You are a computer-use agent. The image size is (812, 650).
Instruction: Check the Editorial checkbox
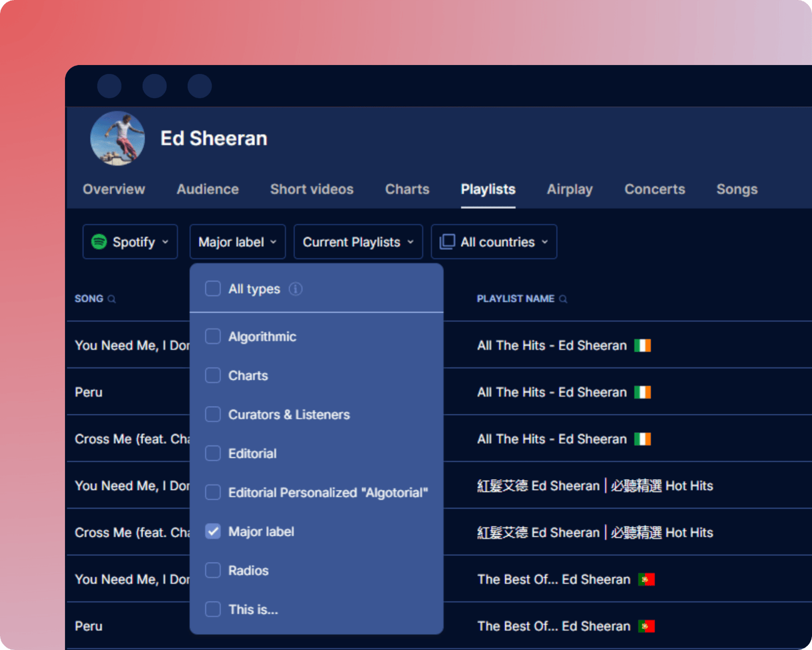point(213,453)
